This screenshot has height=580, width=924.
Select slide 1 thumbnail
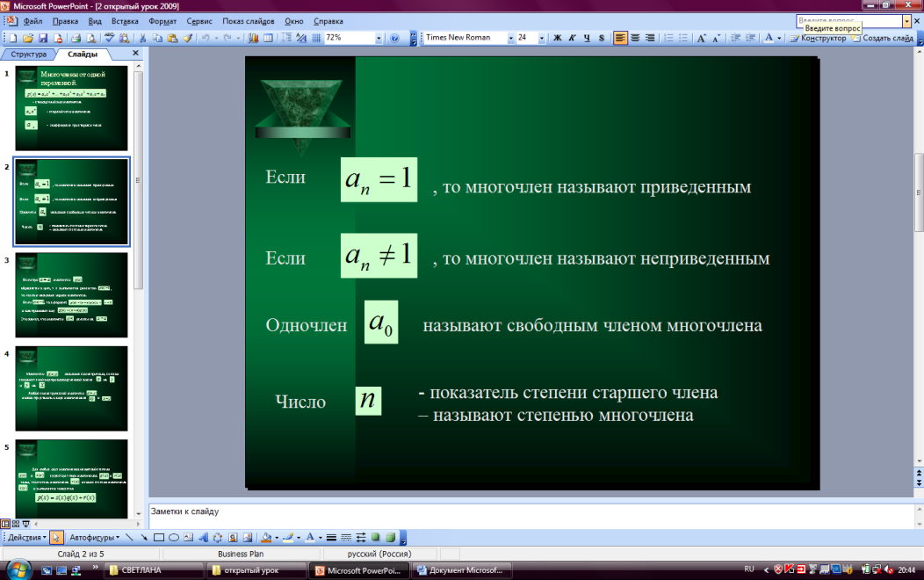coord(71,108)
